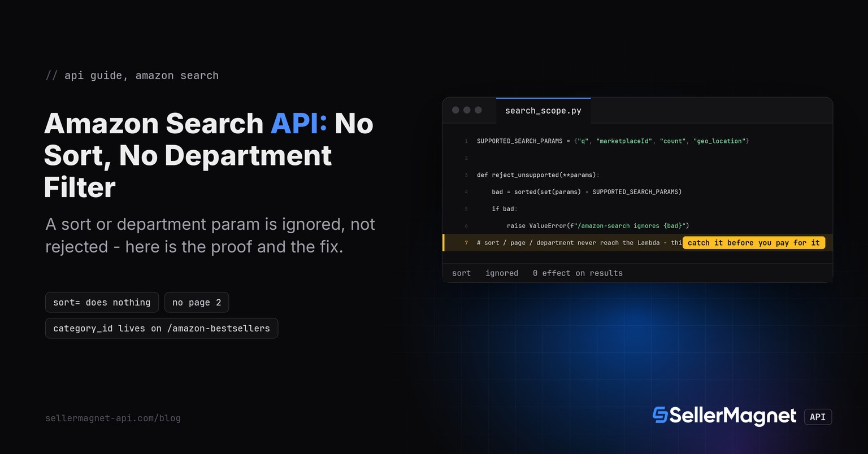Click code line 'if bad:'

[x=505, y=209]
